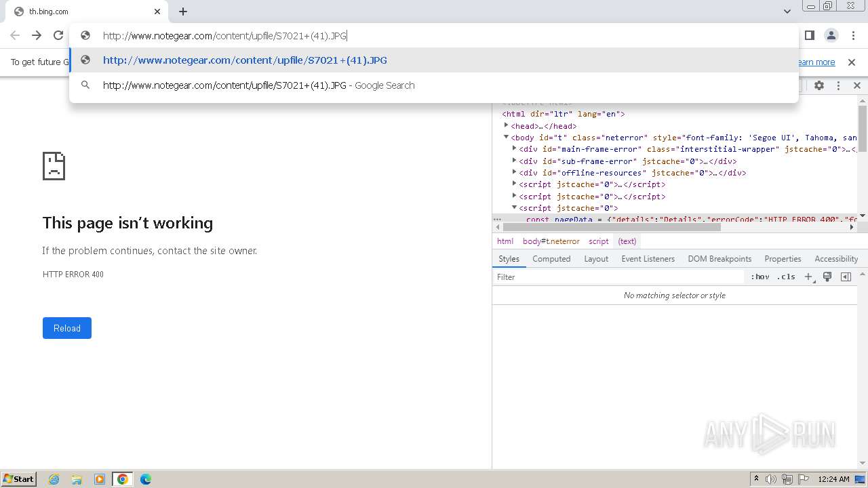Toggle the :hov element state button
The width and height of the screenshot is (868, 488).
pos(760,277)
